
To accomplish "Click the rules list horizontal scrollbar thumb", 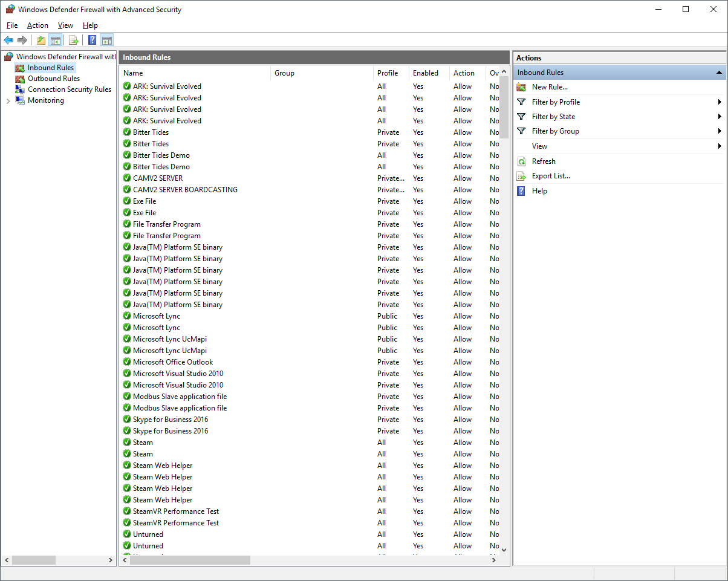I will (190, 560).
